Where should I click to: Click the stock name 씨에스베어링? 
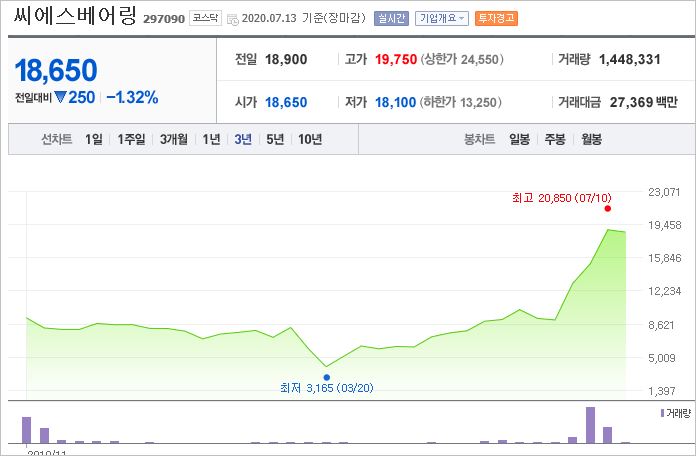(x=75, y=16)
